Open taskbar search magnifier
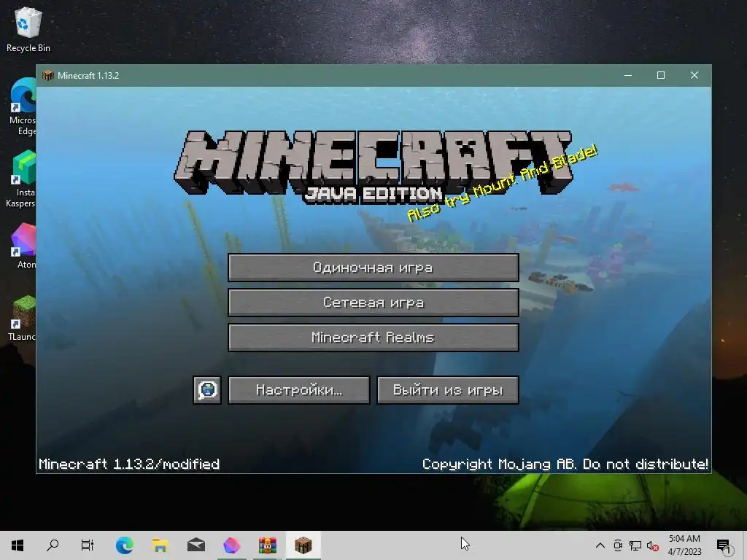 pos(53,545)
